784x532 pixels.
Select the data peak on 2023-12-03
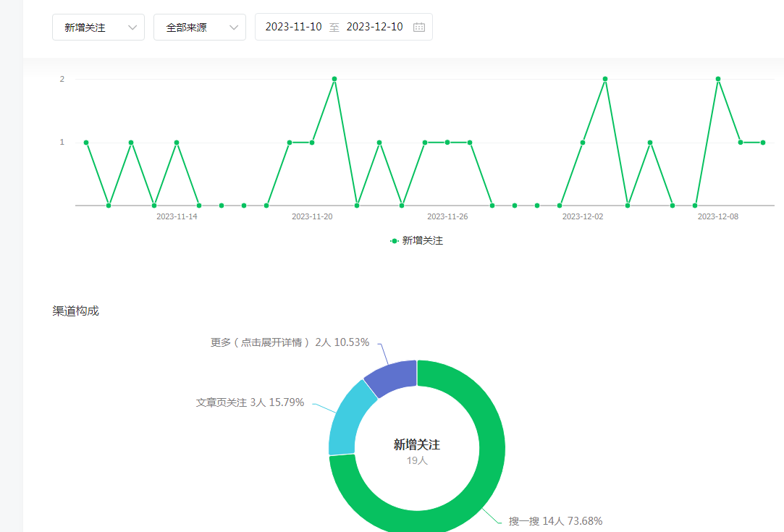[x=605, y=79]
